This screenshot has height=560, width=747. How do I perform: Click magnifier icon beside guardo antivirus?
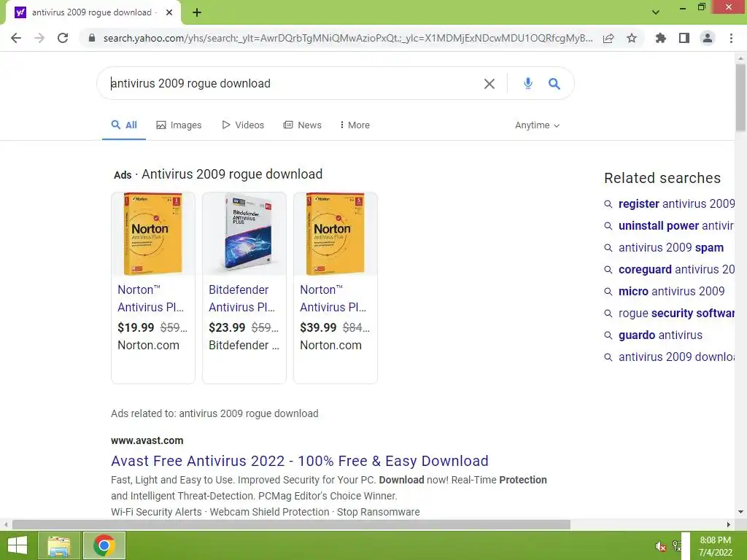[608, 335]
